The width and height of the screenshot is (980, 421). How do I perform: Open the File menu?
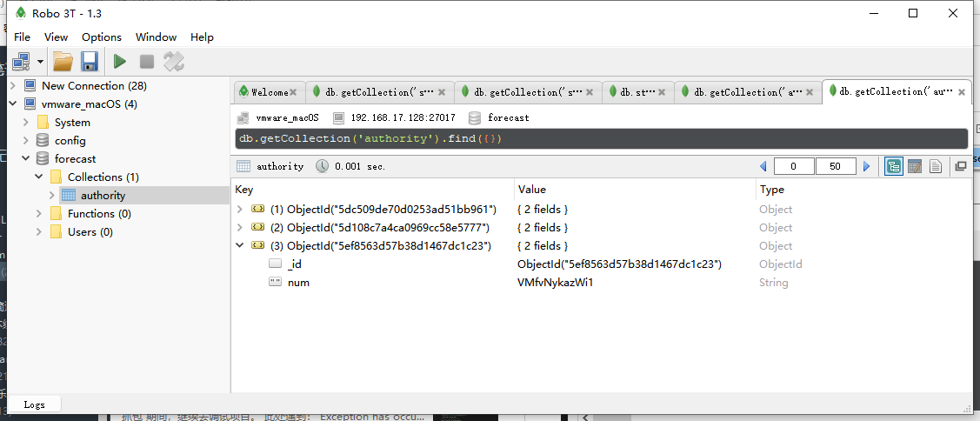click(22, 37)
